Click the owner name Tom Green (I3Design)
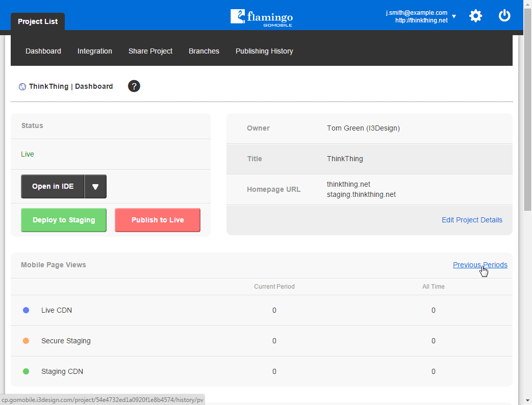 click(x=363, y=128)
